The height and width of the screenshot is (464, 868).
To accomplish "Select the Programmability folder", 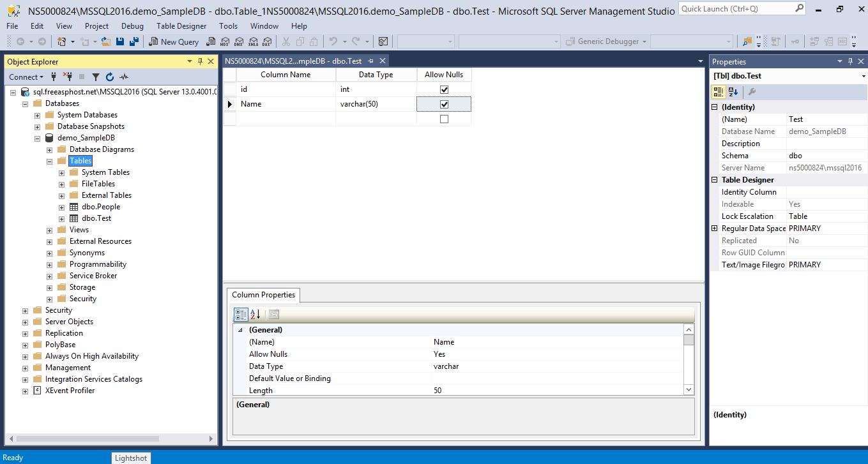I will [98, 264].
